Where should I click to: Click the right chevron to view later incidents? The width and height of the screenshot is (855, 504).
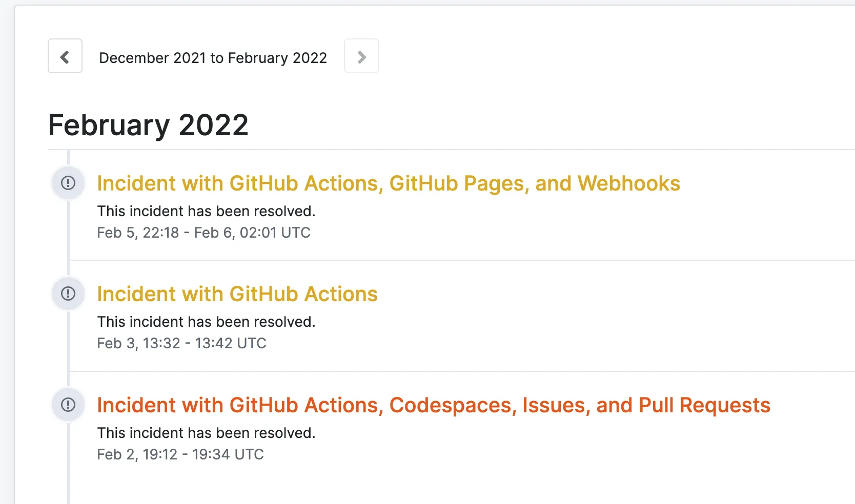tap(361, 56)
